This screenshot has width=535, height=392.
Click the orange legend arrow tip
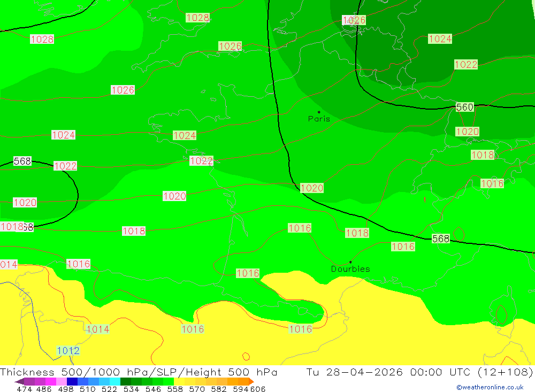pos(251,381)
